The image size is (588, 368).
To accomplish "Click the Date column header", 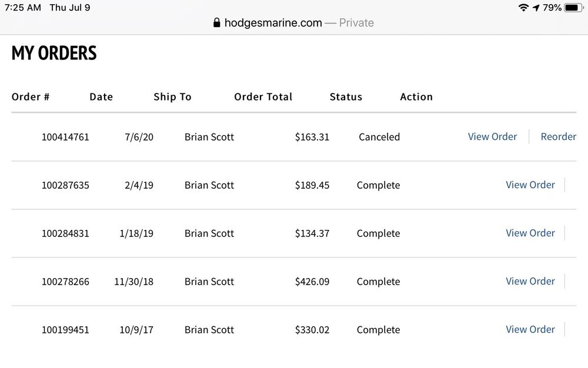I will [x=101, y=97].
